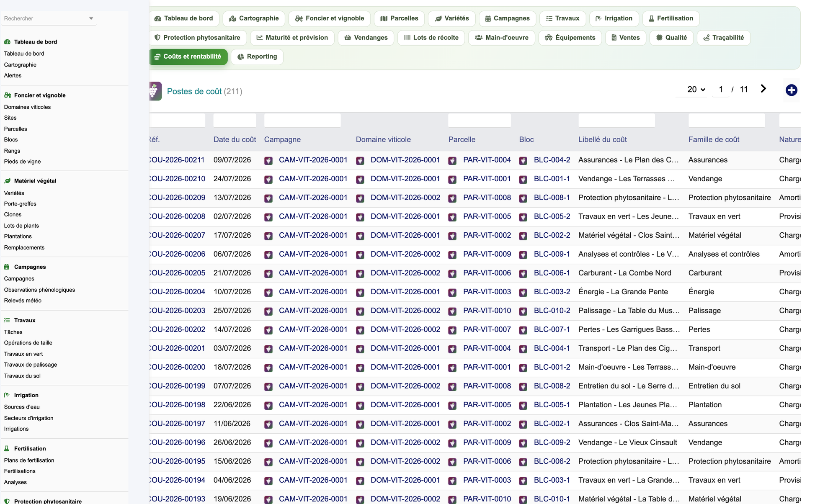Viewport: 815px width, 504px height.
Task: Click the Fertilisation flask icon in sidebar
Action: tap(7, 448)
